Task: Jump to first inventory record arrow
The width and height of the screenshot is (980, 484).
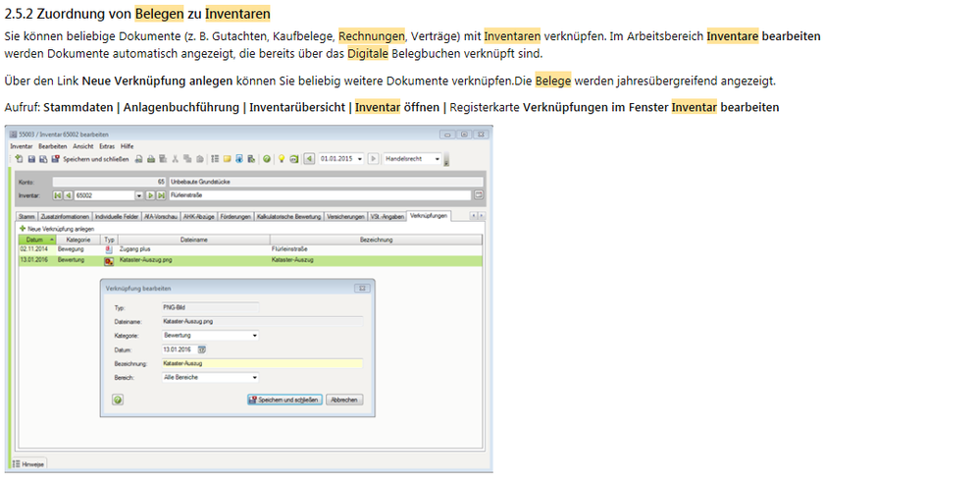Action: (x=58, y=195)
